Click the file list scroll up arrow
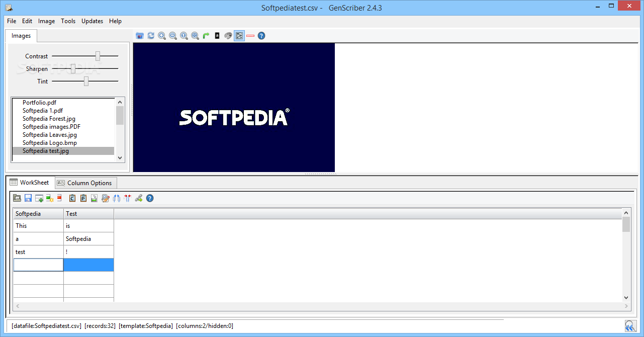Screen dimensions: 644x337 (x=120, y=102)
